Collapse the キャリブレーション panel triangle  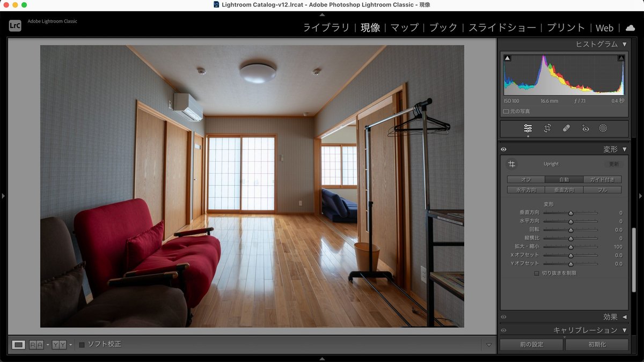point(625,330)
